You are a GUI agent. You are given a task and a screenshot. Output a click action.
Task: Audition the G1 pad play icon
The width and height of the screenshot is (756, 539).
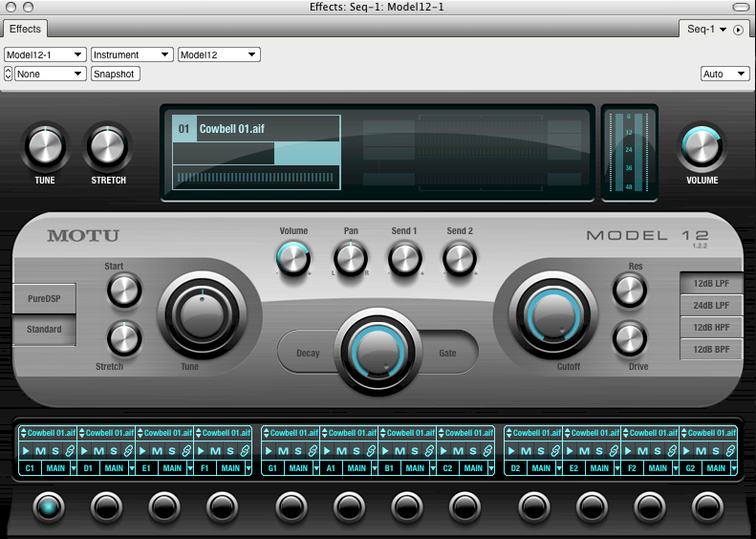point(269,451)
